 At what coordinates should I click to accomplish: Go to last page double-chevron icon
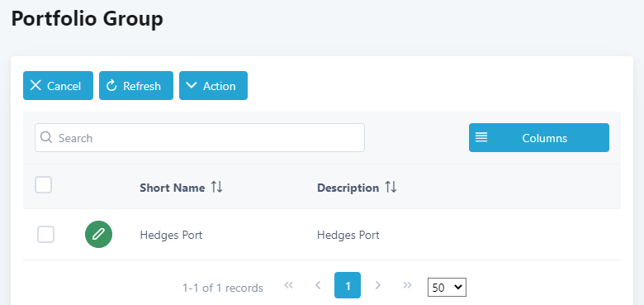coord(407,285)
